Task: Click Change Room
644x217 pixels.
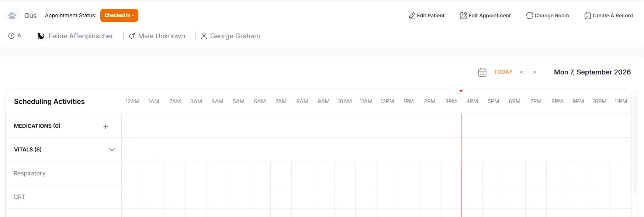Action: [x=547, y=15]
